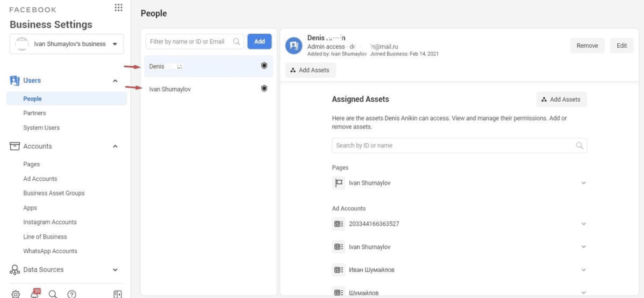The width and height of the screenshot is (644, 298).
Task: Click the Edit button for Denis
Action: (622, 46)
